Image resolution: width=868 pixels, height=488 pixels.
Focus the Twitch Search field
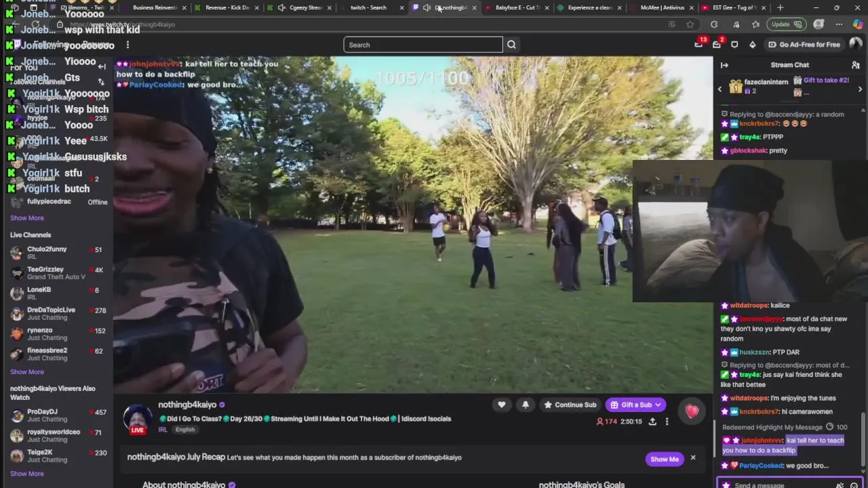tap(423, 45)
